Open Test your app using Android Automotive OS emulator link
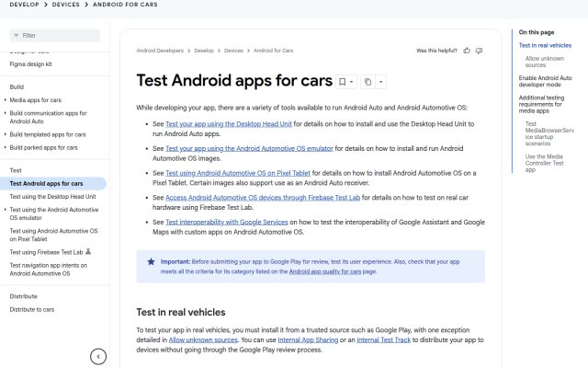Image resolution: width=588 pixels, height=368 pixels. click(x=249, y=148)
